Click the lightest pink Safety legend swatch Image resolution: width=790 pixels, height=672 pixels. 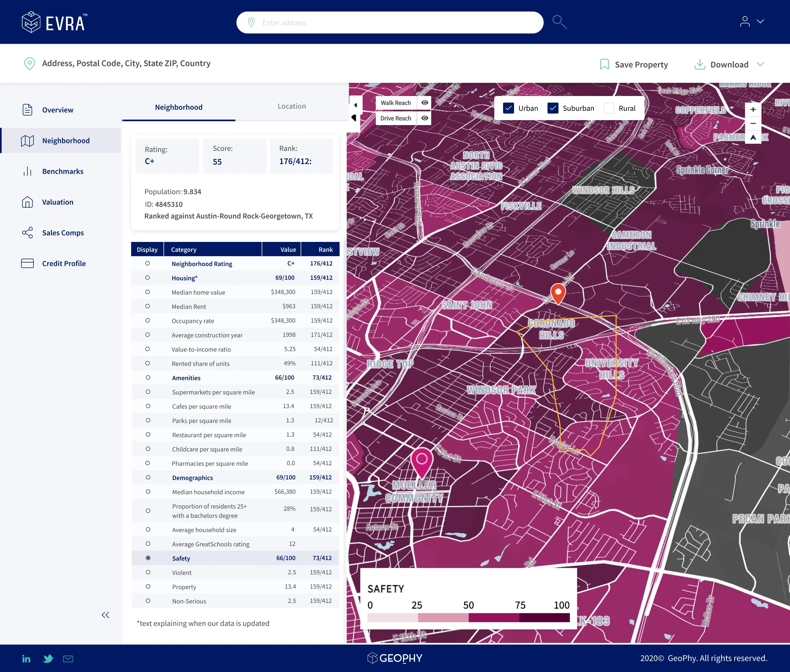(393, 617)
